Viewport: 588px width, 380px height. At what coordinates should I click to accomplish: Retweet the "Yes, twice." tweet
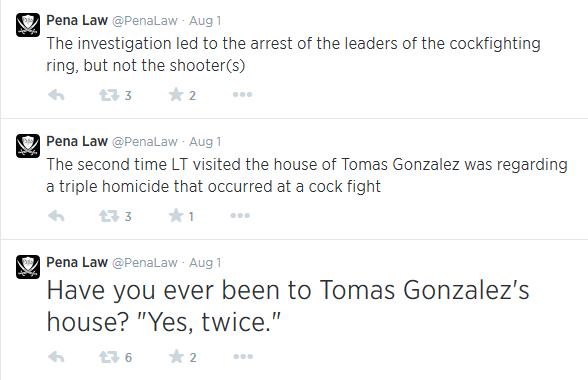point(109,357)
